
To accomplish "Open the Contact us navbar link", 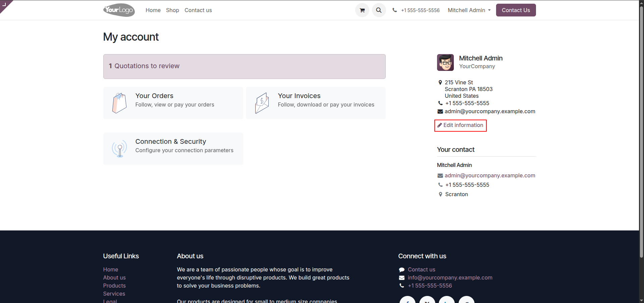I will (x=198, y=10).
